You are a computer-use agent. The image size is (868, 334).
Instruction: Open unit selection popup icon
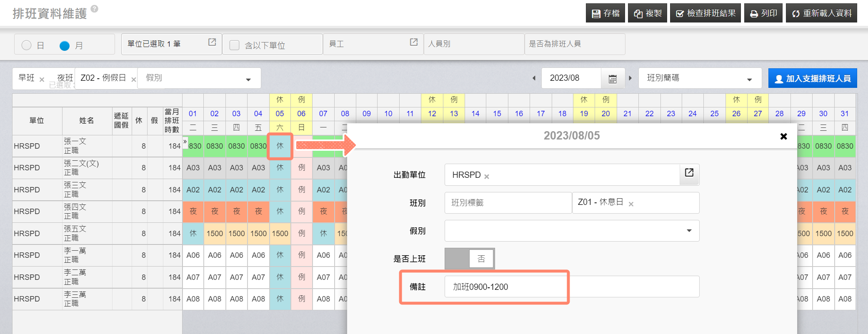pos(212,42)
